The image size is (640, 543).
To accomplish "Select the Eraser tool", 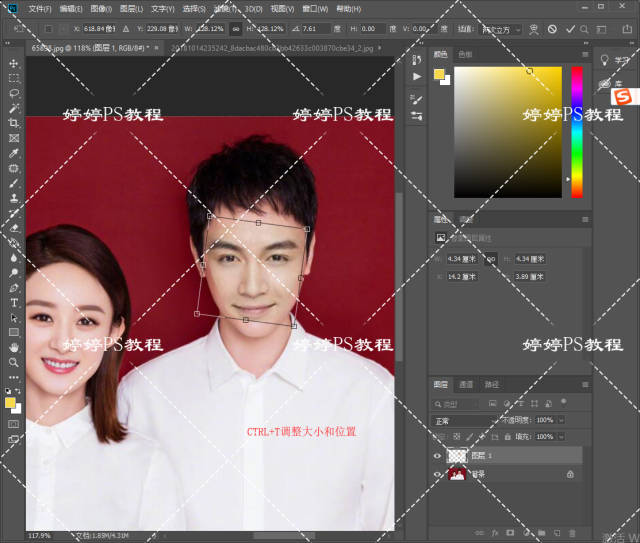I will tap(14, 228).
